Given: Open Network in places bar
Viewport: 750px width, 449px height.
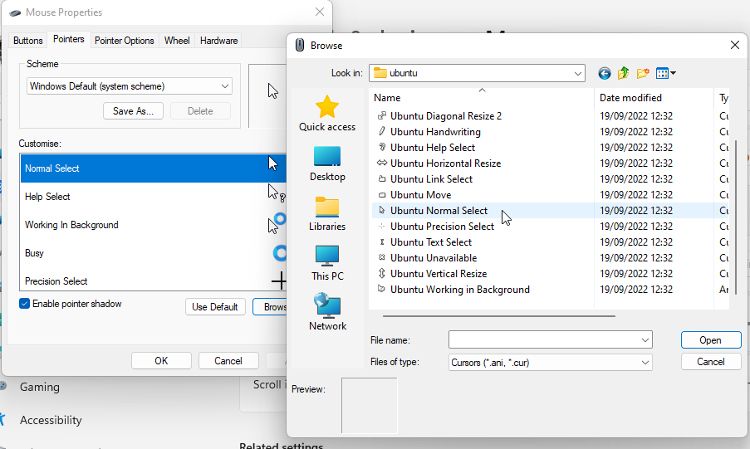Looking at the screenshot, I should [x=327, y=312].
